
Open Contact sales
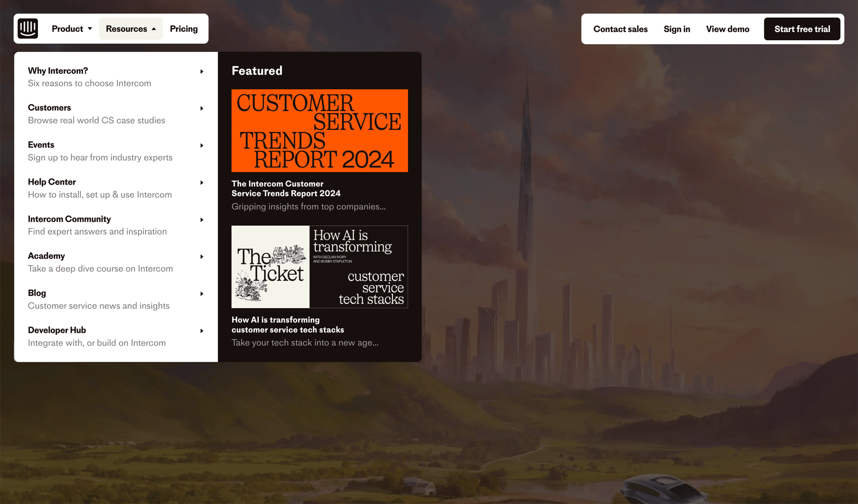click(x=620, y=29)
